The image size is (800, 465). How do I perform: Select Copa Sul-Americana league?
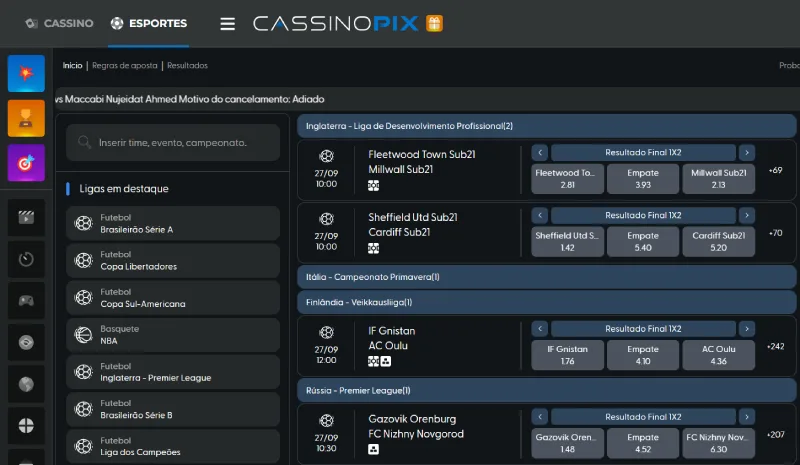[x=173, y=298]
